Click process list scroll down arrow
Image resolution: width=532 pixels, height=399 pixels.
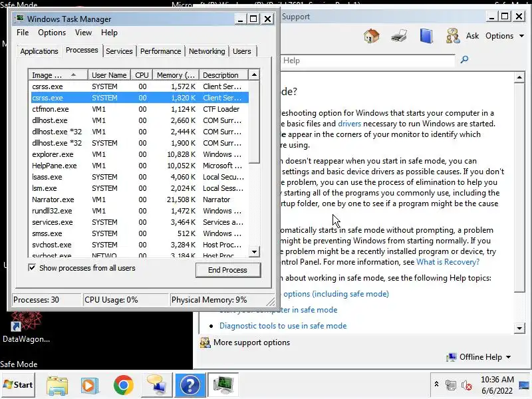pyautogui.click(x=254, y=252)
